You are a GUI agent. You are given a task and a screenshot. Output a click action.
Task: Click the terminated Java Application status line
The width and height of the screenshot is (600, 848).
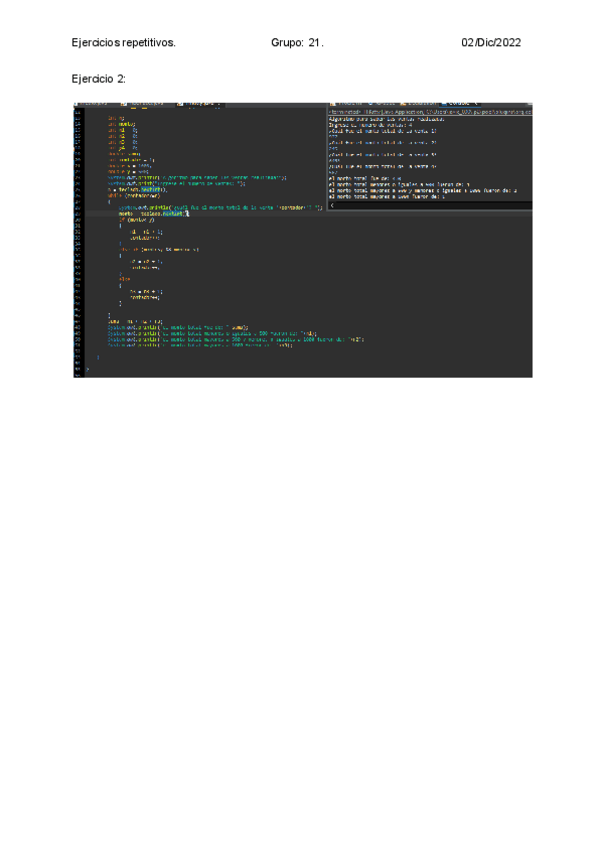pos(430,112)
